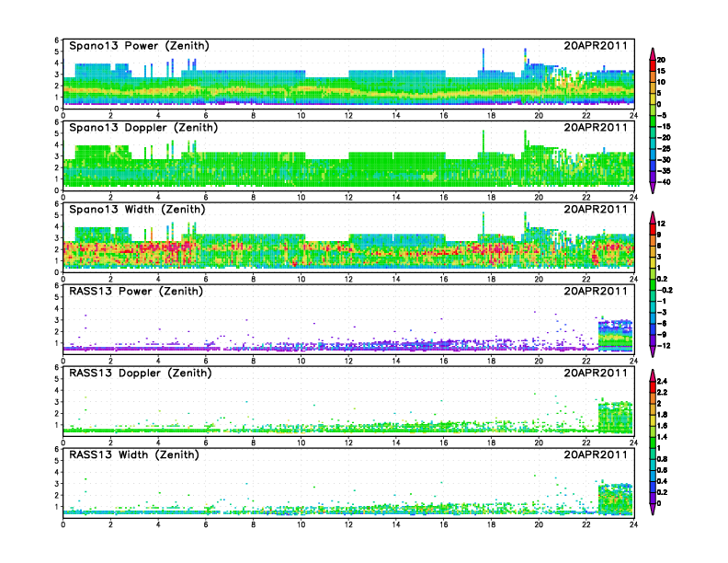728x563 pixels.
Task: Click the Spano13 Width time-height plot area
Action: click(x=348, y=237)
